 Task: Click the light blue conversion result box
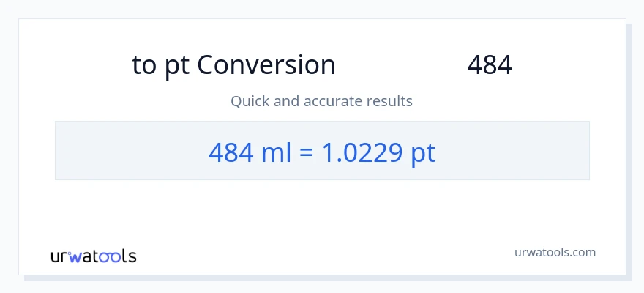(512, 151)
